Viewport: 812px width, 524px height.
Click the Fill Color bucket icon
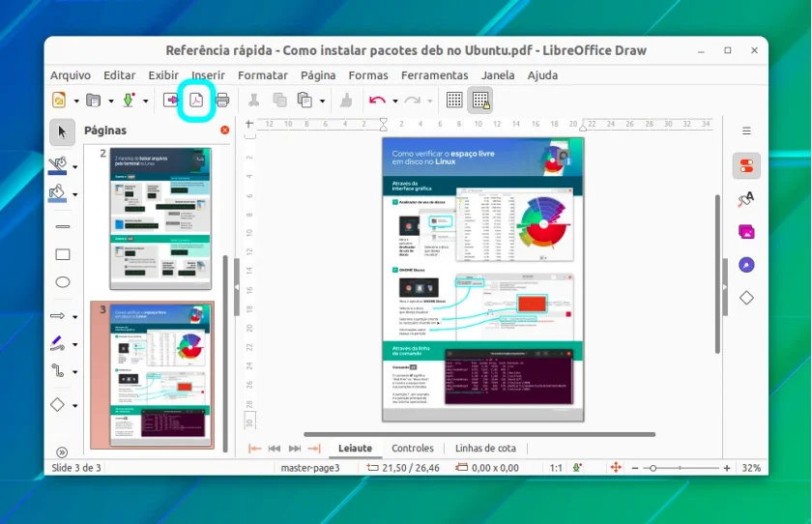click(x=57, y=193)
